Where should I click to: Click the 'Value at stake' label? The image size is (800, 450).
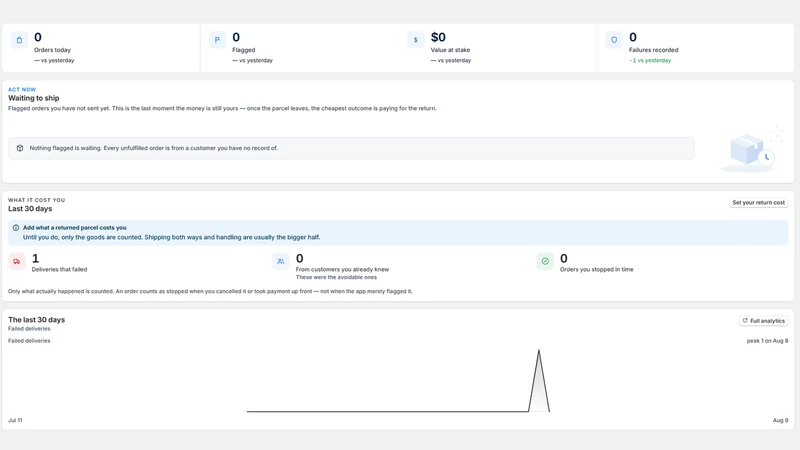coord(451,50)
